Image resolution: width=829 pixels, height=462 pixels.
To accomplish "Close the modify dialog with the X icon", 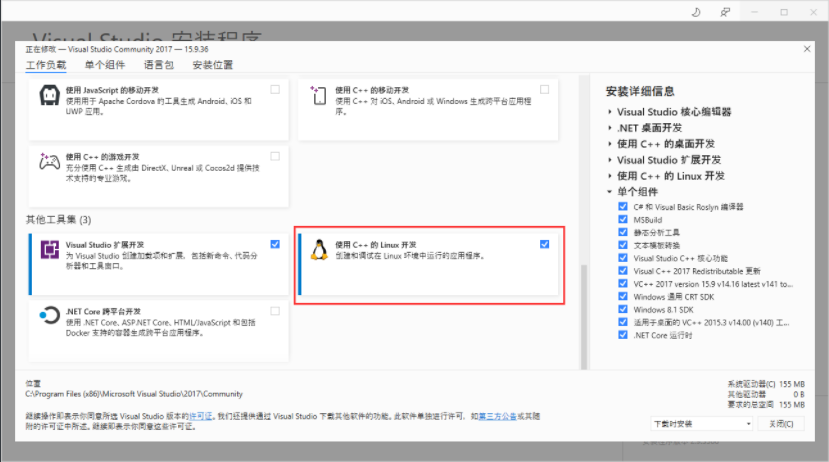I will tap(807, 49).
